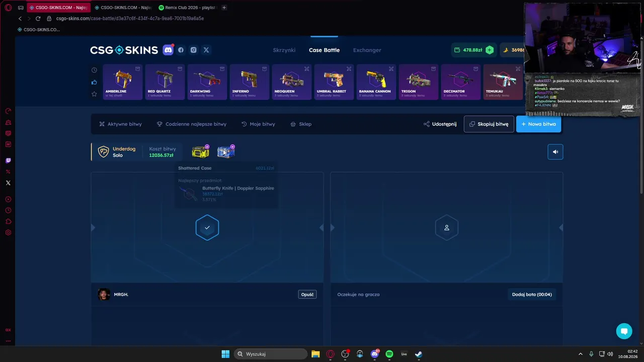Click the taskbar search box Wyszukaj
The height and width of the screenshot is (362, 644).
tap(271, 354)
